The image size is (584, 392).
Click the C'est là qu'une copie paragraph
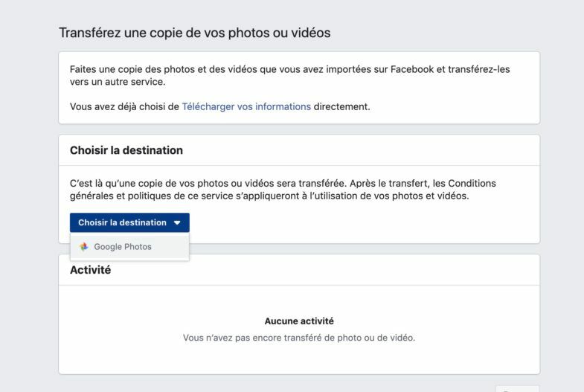click(x=283, y=190)
